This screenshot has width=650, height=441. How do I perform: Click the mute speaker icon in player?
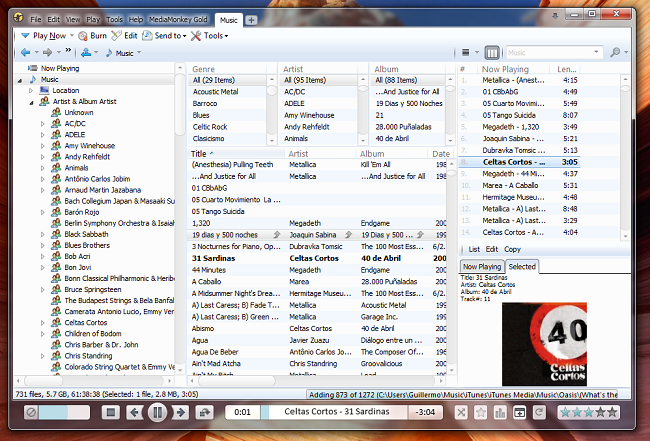pyautogui.click(x=31, y=412)
